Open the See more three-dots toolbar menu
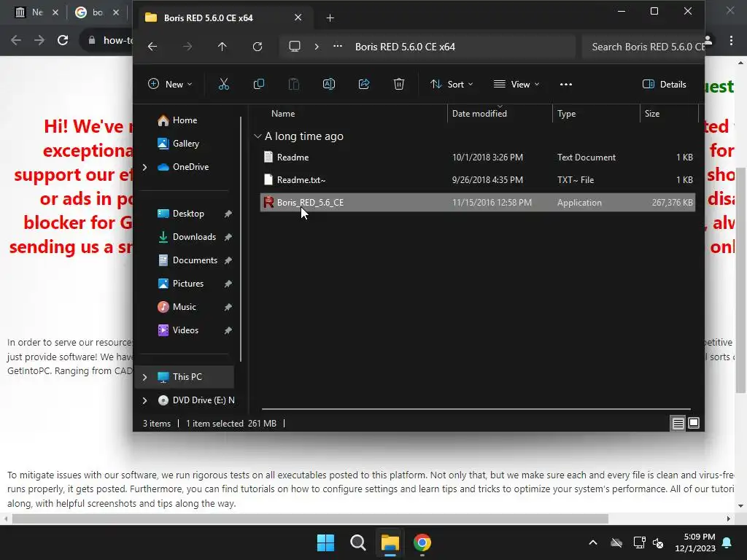 [x=566, y=85]
